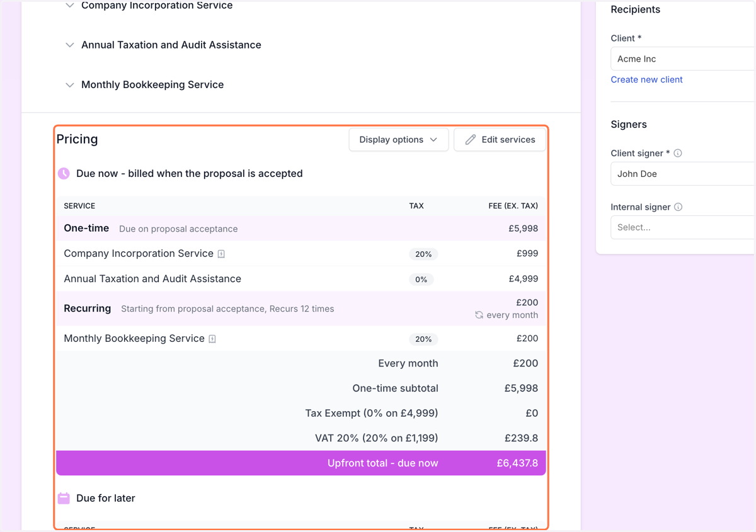Viewport: 756px width, 532px height.
Task: Click info icon beside Client signer label
Action: pos(678,154)
